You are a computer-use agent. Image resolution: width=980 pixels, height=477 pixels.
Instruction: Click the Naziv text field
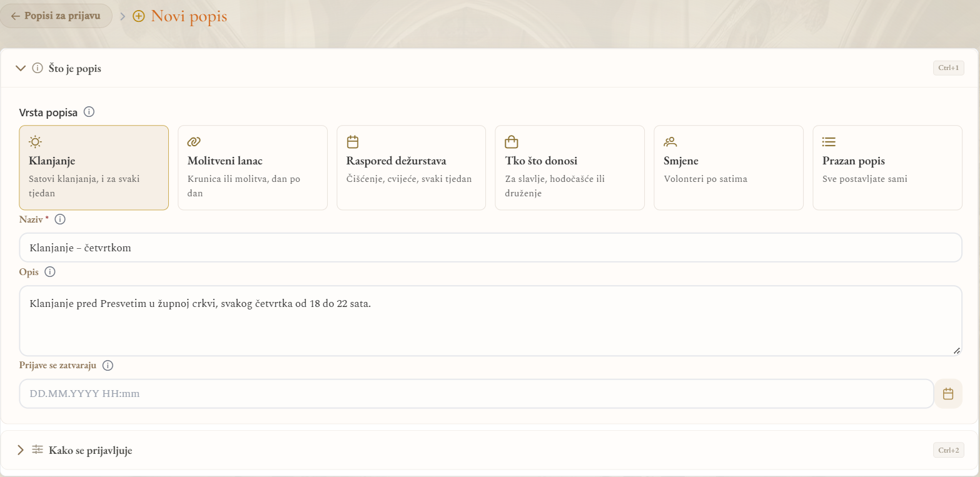click(491, 248)
